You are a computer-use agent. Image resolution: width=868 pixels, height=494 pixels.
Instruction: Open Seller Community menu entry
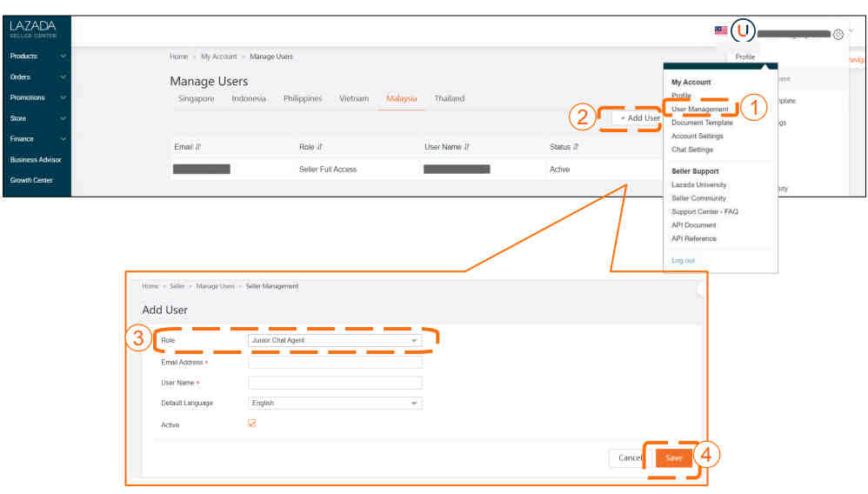click(698, 198)
